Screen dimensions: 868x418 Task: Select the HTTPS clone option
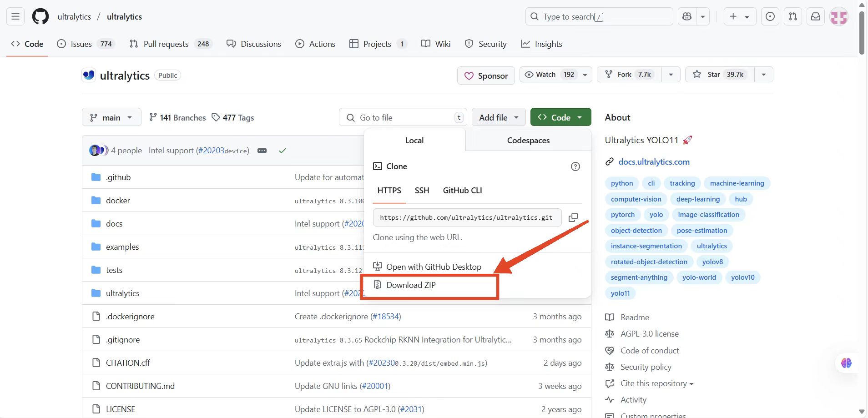point(389,191)
